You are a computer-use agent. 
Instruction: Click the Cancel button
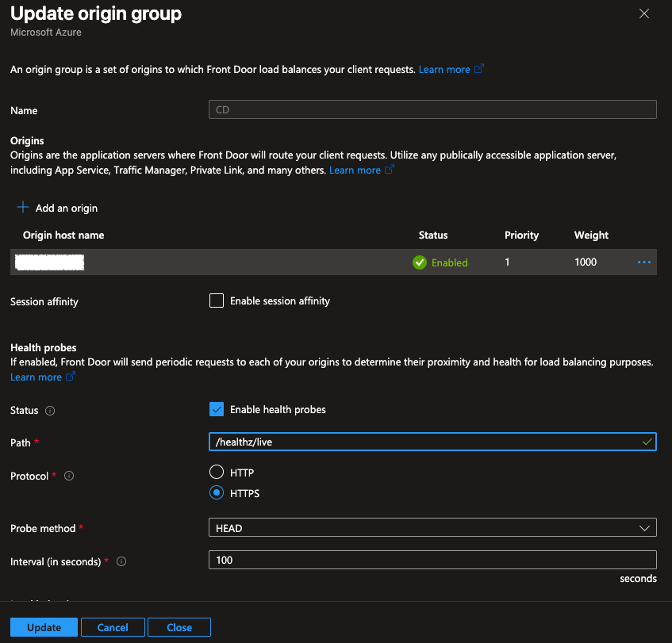(x=113, y=628)
